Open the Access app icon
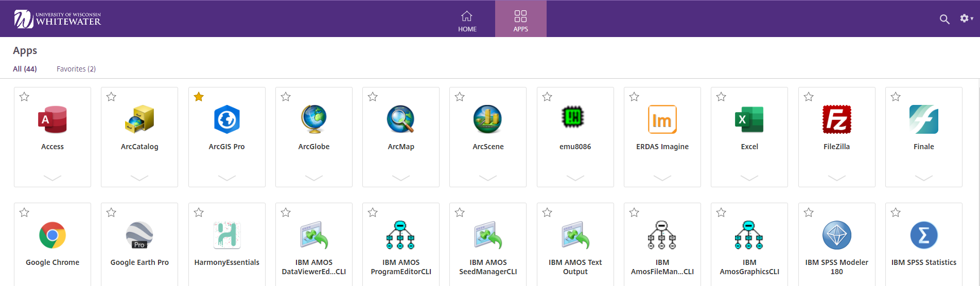Viewport: 980px width, 286px height. [52, 119]
